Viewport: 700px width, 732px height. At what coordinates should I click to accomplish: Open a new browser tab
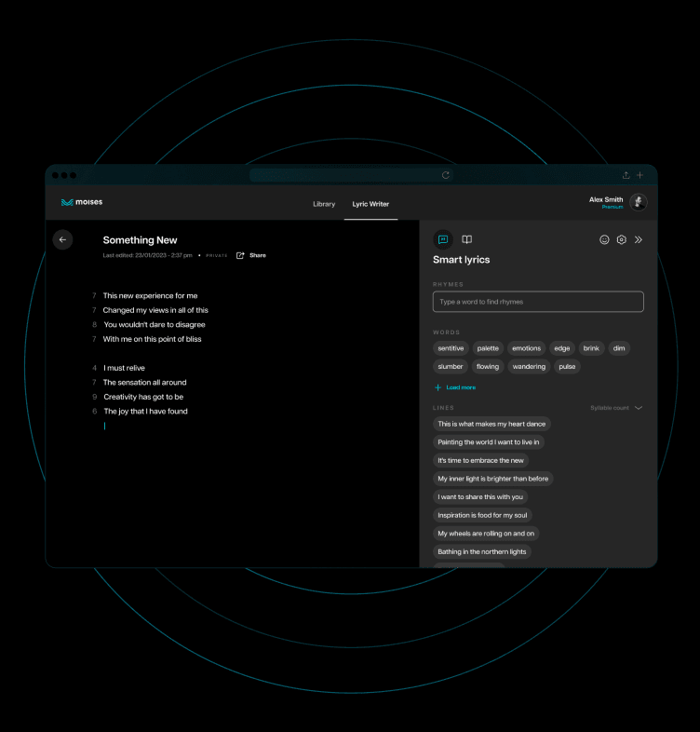(x=639, y=175)
